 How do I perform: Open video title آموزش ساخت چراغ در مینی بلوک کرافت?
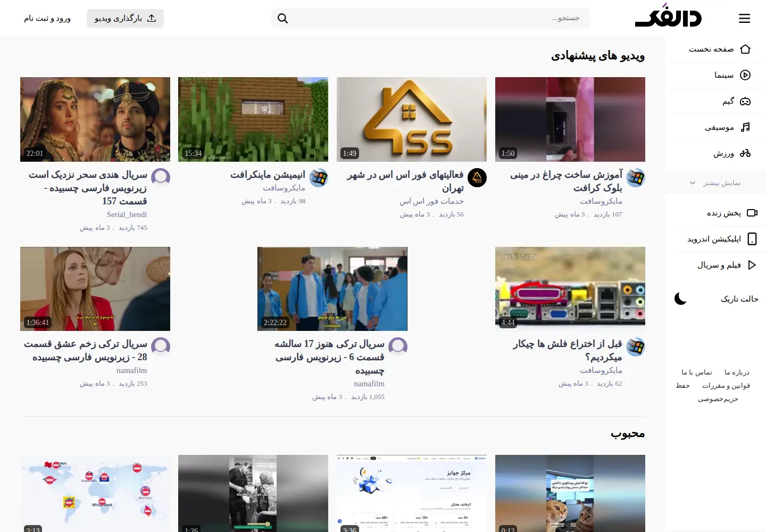(566, 181)
